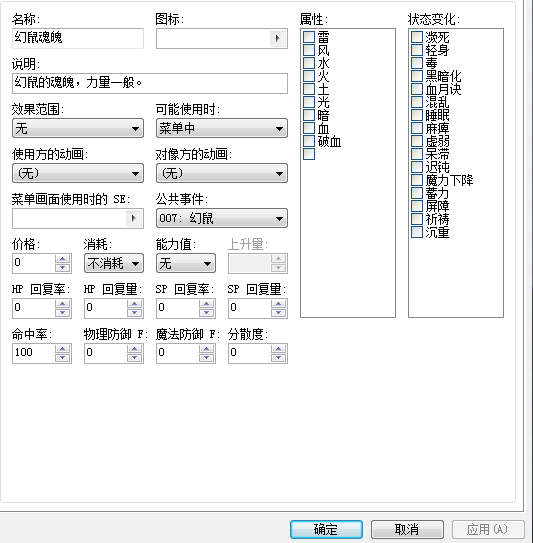Toggle the 麻痹 state checkbox
The image size is (533, 543).
click(417, 128)
